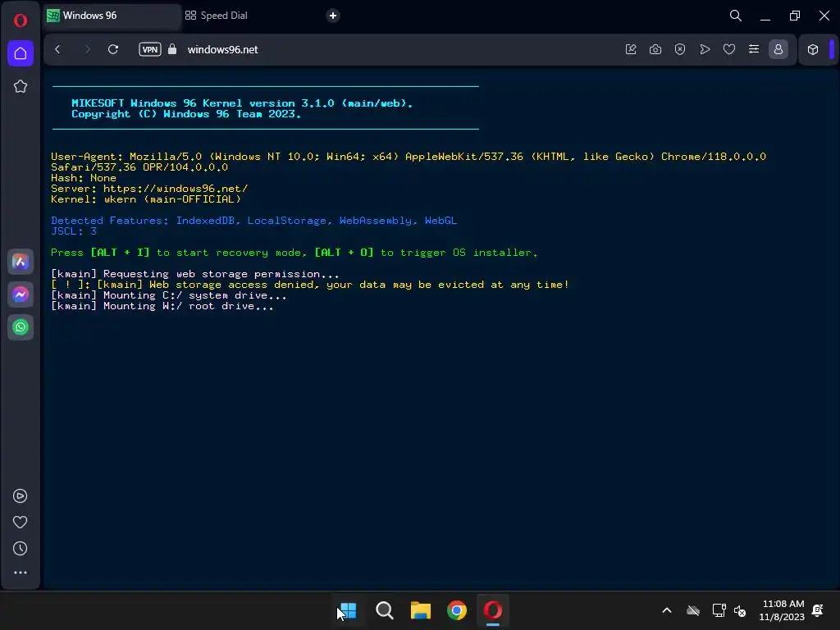Open the notification center bell icon

(x=818, y=610)
